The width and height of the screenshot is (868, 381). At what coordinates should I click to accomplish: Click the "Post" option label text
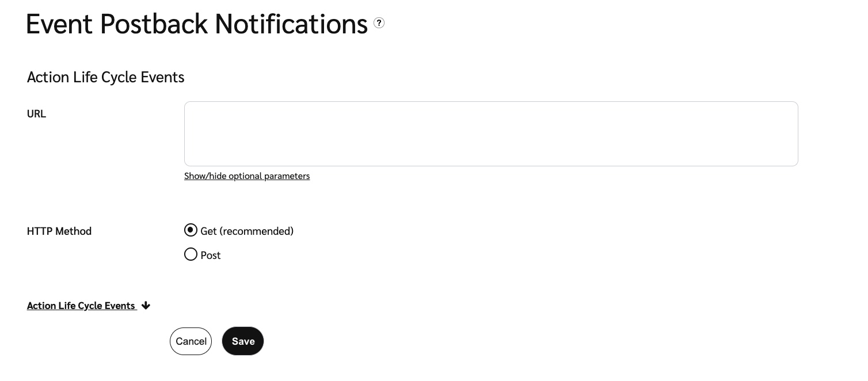(211, 255)
